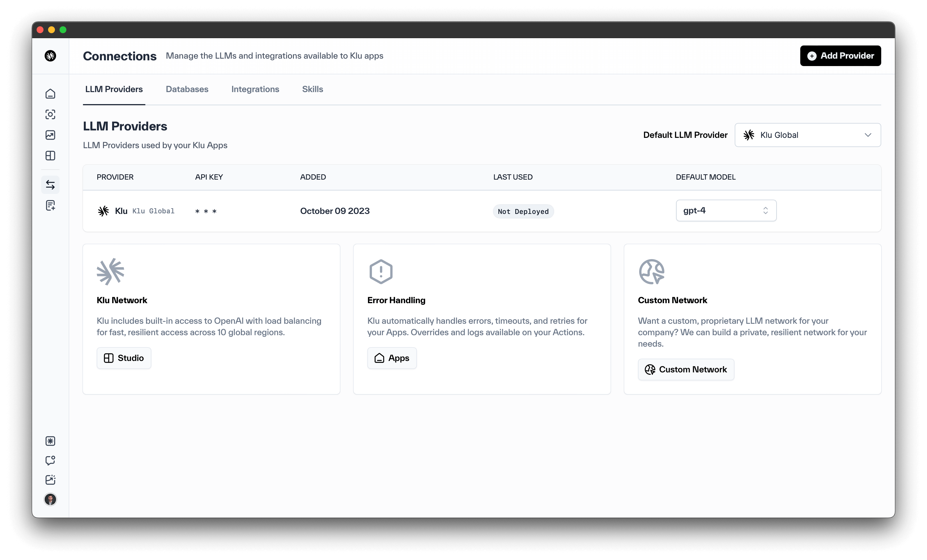This screenshot has height=560, width=927.
Task: Click the Custom Network button
Action: pos(686,369)
